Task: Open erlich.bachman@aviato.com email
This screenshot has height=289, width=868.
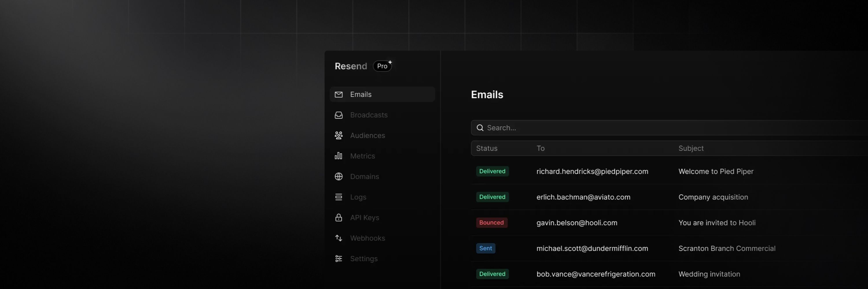Action: click(x=583, y=197)
